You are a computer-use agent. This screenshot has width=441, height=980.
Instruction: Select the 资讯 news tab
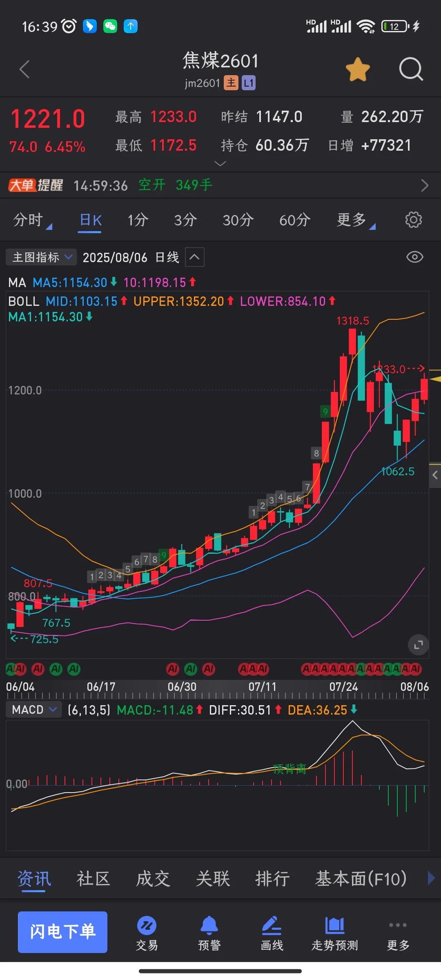(34, 878)
